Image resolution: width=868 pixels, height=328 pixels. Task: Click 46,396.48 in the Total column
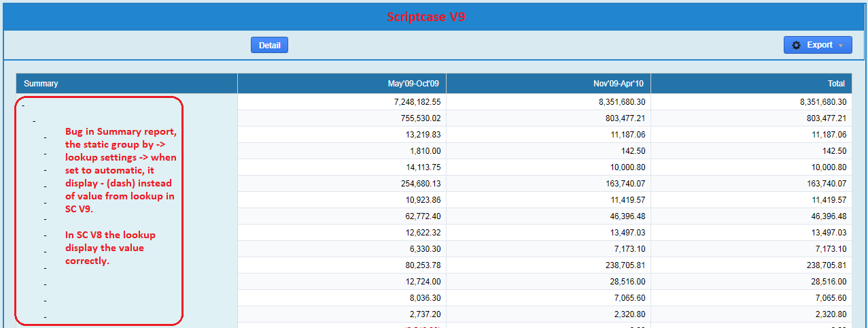pos(829,216)
